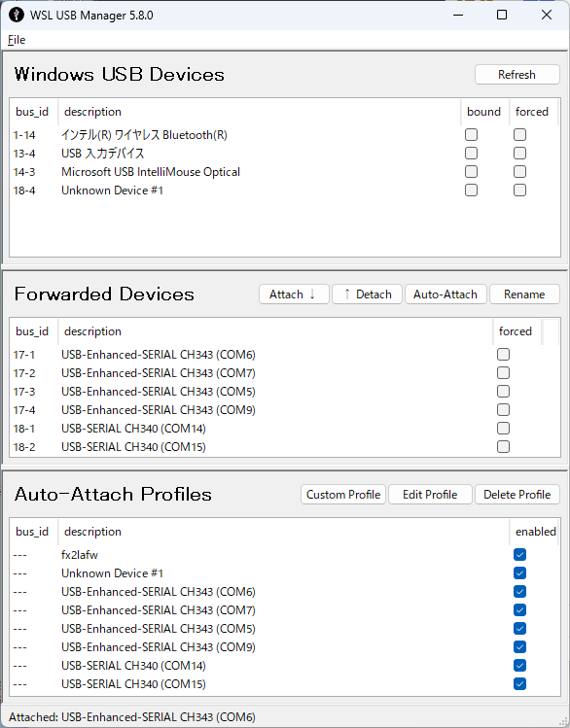Viewport: 570px width, 728px height.
Task: Open the File menu
Action: tap(17, 40)
